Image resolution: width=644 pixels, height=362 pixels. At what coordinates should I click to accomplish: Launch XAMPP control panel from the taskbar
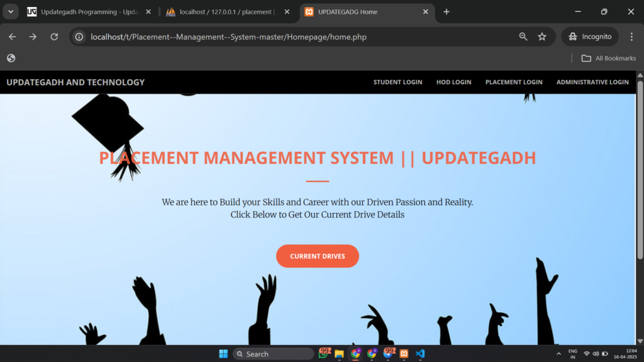point(404,354)
